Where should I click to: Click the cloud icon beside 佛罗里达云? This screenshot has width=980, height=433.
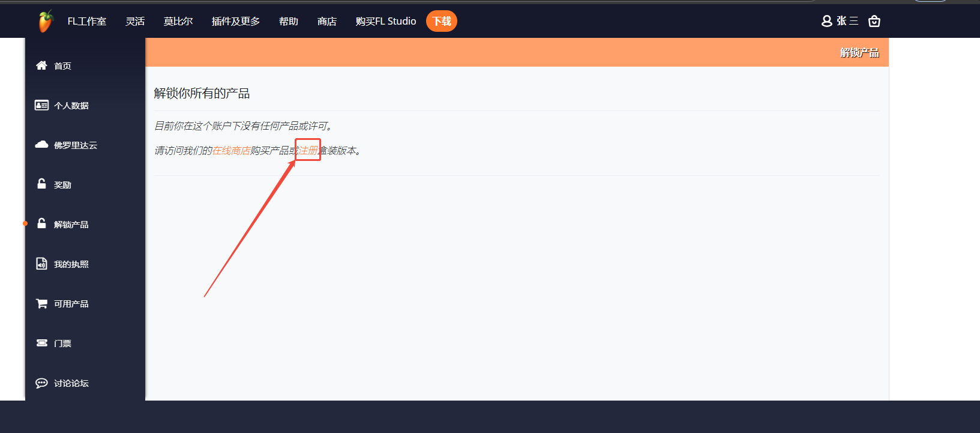click(41, 145)
